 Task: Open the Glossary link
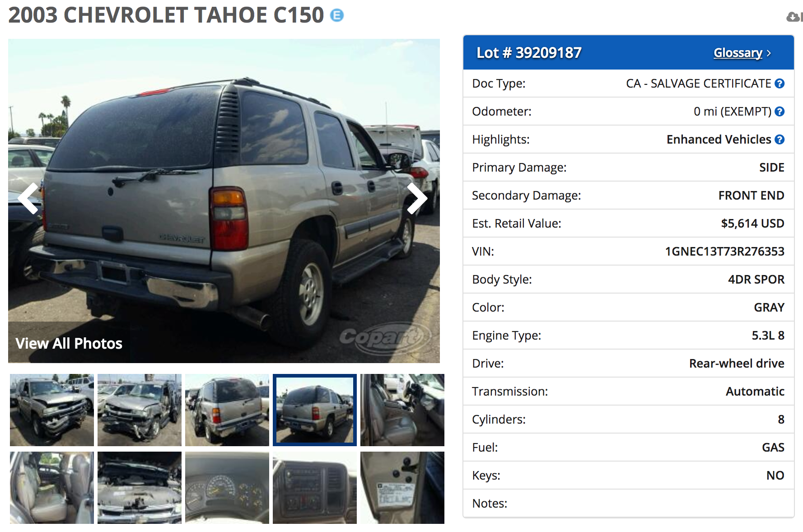click(x=738, y=53)
